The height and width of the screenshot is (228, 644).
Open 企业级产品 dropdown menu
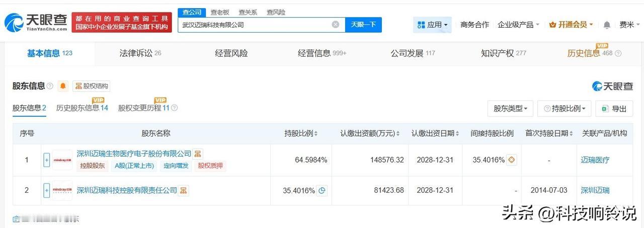[518, 25]
